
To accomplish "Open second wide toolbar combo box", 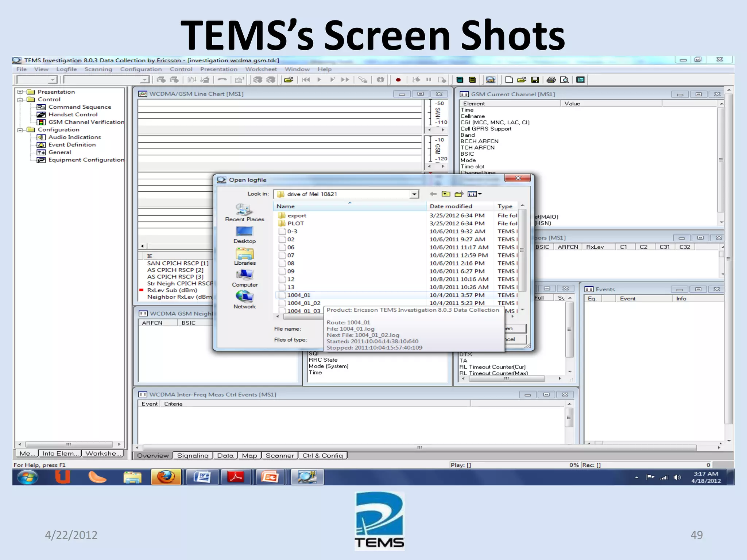I will pyautogui.click(x=145, y=79).
